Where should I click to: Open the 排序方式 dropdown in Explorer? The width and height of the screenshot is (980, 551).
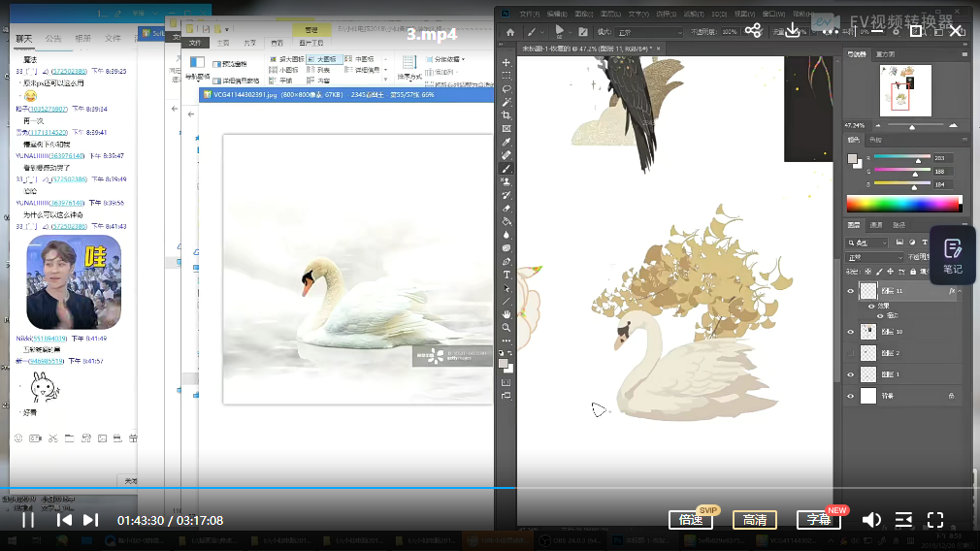pyautogui.click(x=409, y=67)
